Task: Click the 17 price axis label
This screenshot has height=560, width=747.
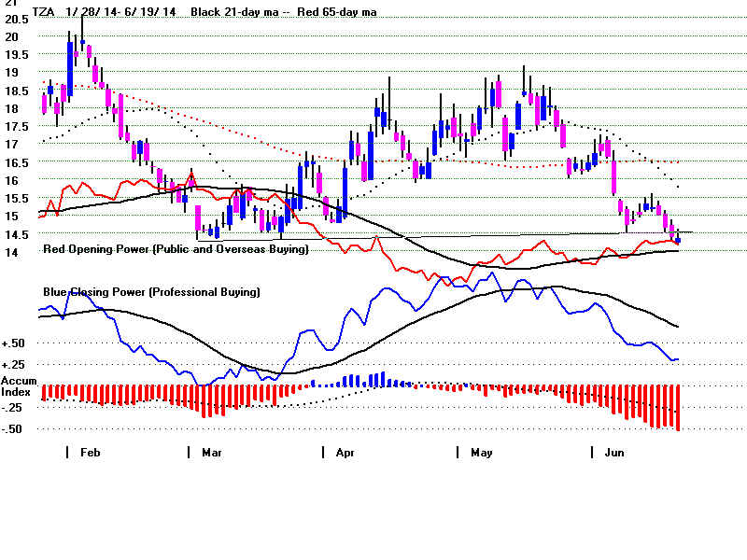Action: (x=11, y=144)
